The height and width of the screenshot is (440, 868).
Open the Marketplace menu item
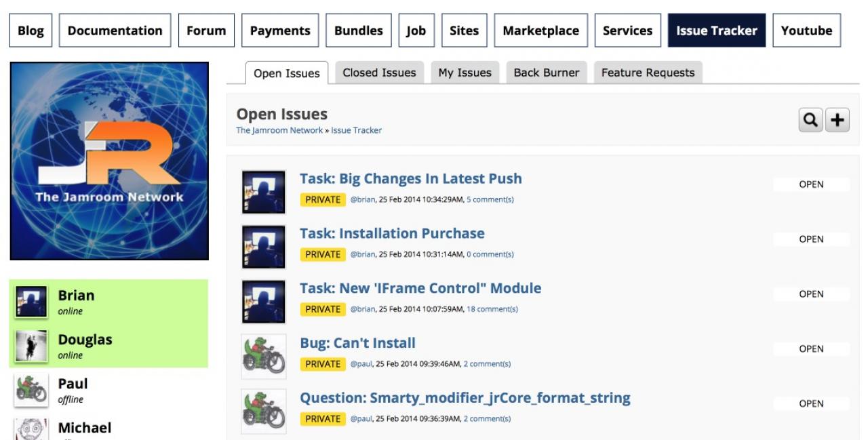[x=540, y=31]
